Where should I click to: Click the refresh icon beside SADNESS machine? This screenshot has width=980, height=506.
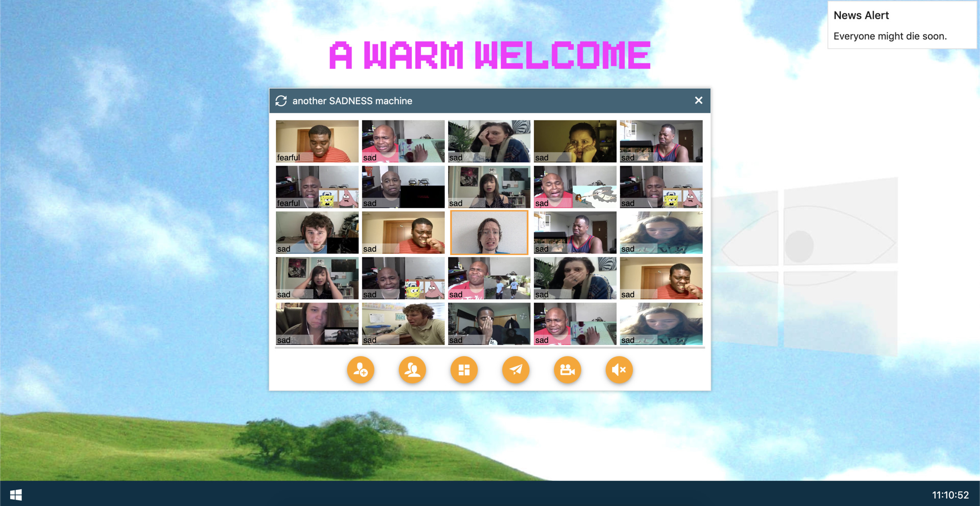tap(281, 101)
